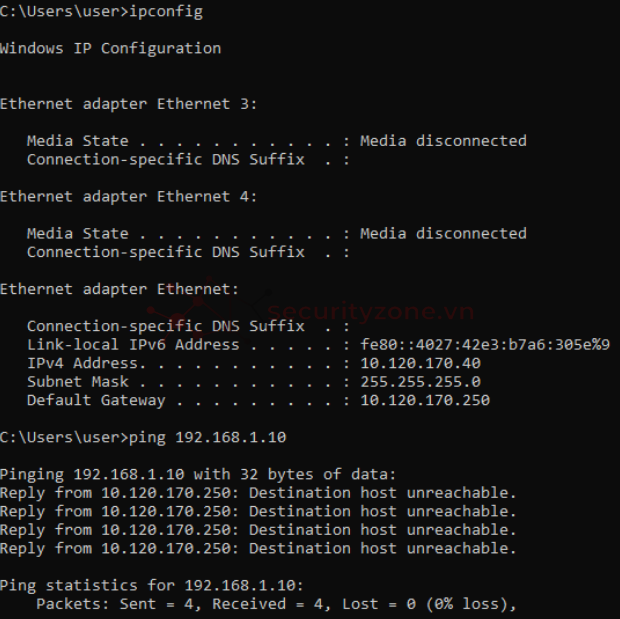Click the Subnet Mask label
The height and width of the screenshot is (619, 620).
(x=78, y=382)
